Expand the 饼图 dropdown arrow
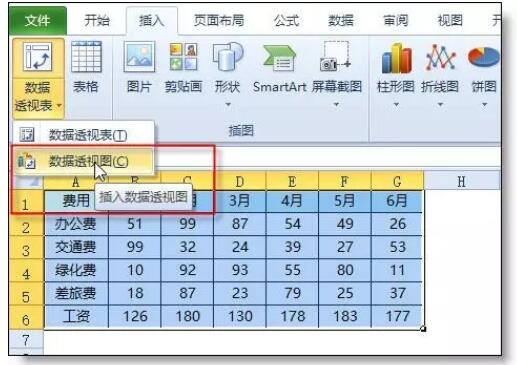The width and height of the screenshot is (517, 365). [484, 104]
